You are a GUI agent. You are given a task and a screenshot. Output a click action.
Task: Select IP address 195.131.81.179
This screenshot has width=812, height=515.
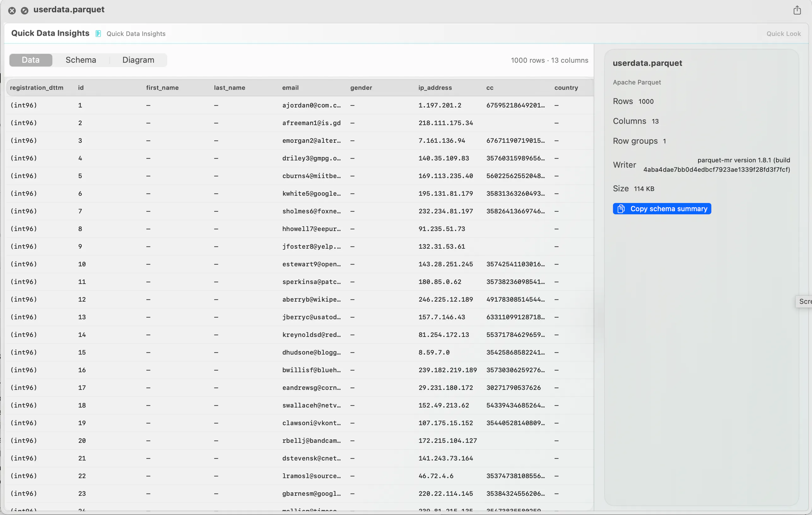(445, 194)
